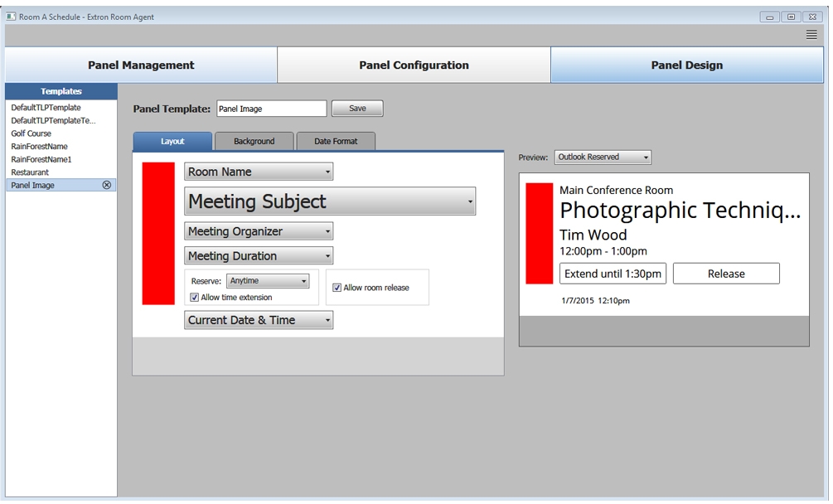833x504 pixels.
Task: Switch to the Background tab
Action: tap(254, 142)
